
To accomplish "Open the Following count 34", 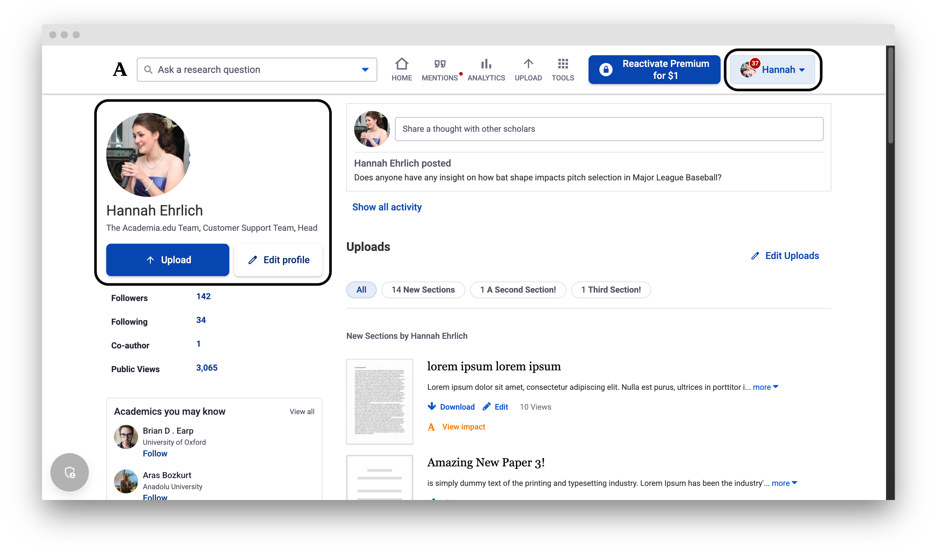I will tap(201, 321).
